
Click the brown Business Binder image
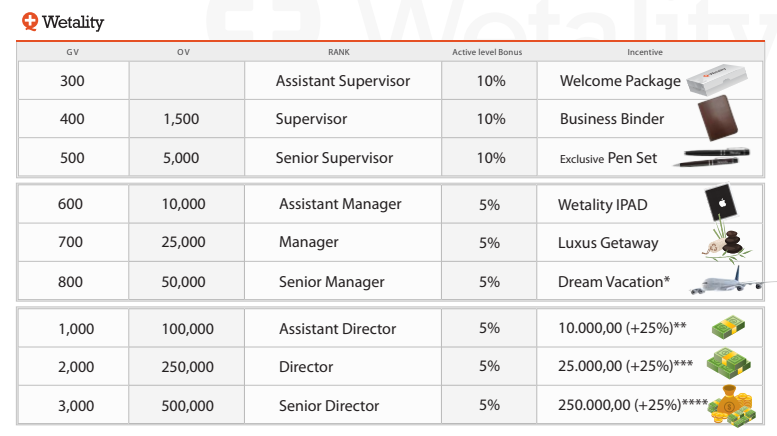pyautogui.click(x=716, y=119)
